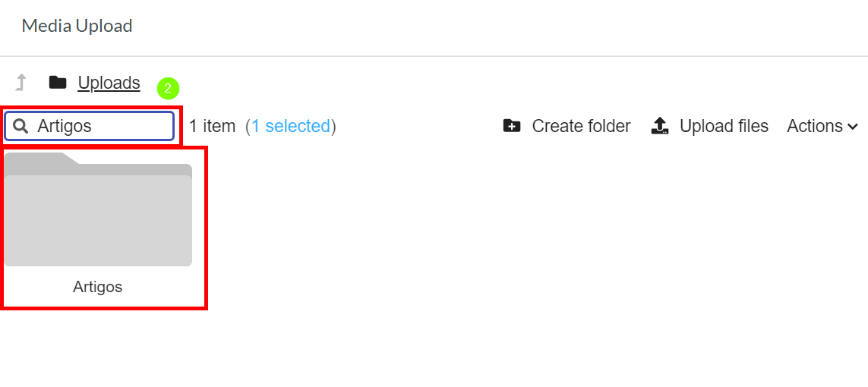868x387 pixels.
Task: Click the green number 2 badge
Action: tap(169, 89)
